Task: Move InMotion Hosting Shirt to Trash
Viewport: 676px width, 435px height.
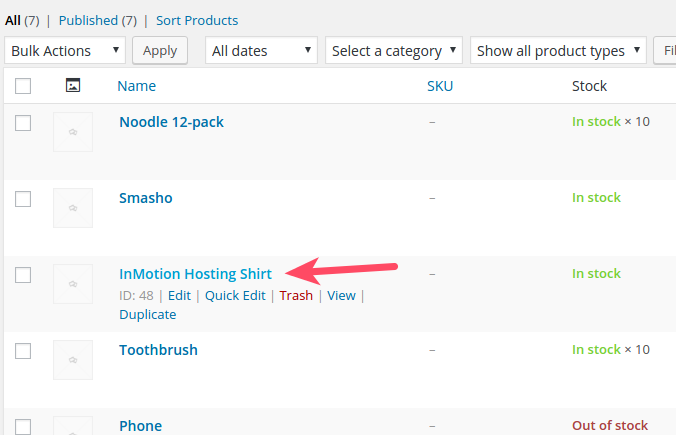Action: 295,296
